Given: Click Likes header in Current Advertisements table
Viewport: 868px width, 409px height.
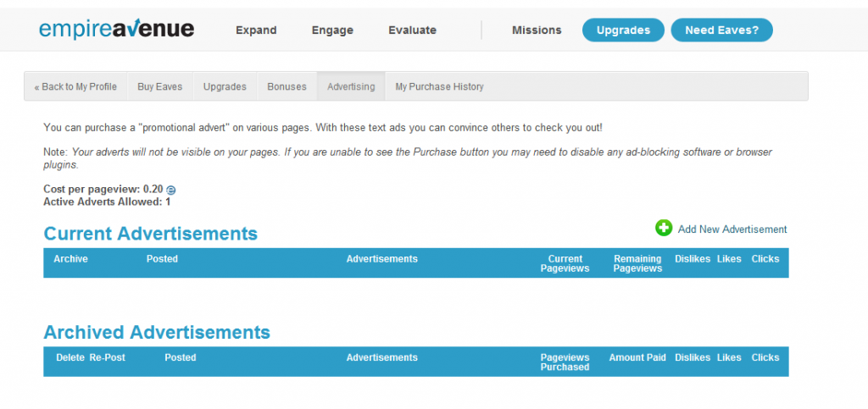Looking at the screenshot, I should click(x=729, y=258).
